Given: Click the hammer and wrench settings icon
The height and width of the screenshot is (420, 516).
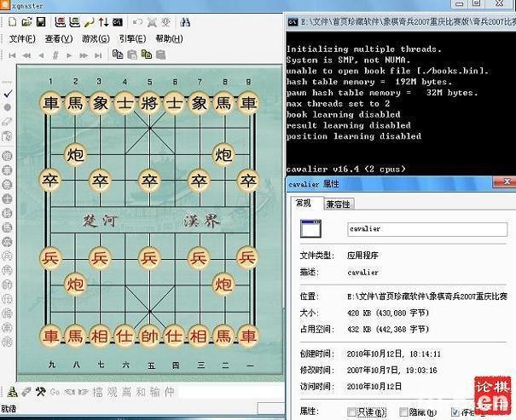Looking at the screenshot, I should [40, 391].
